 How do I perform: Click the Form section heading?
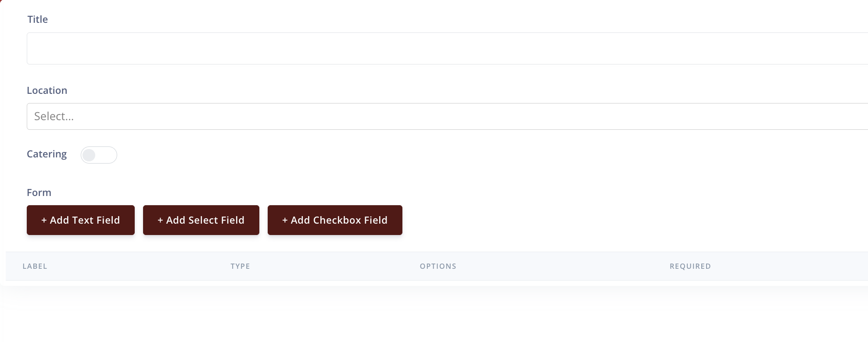click(x=39, y=193)
